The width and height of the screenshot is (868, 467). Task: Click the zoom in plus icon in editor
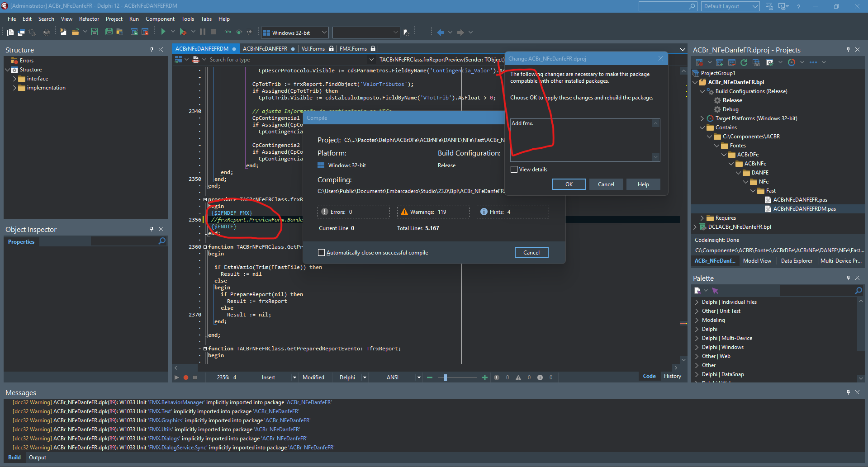pos(485,377)
